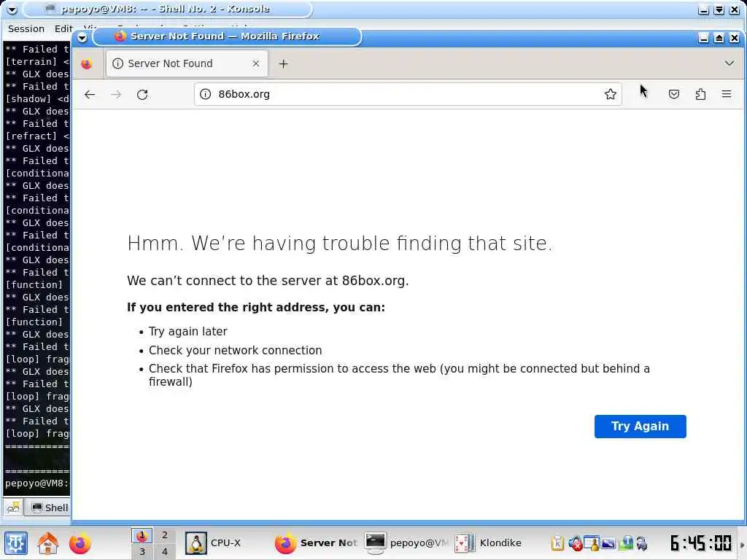This screenshot has height=560, width=747.
Task: Click the padlock tray icon by the clock
Action: [642, 542]
